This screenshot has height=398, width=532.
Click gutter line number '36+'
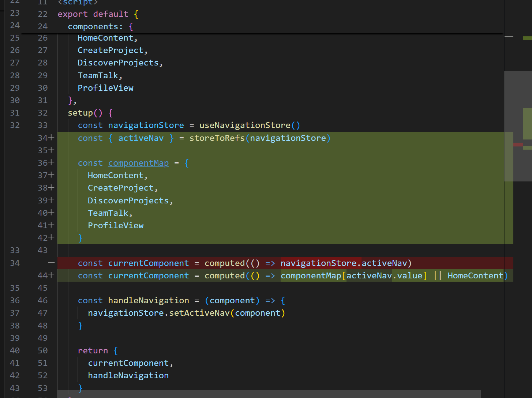click(x=46, y=163)
